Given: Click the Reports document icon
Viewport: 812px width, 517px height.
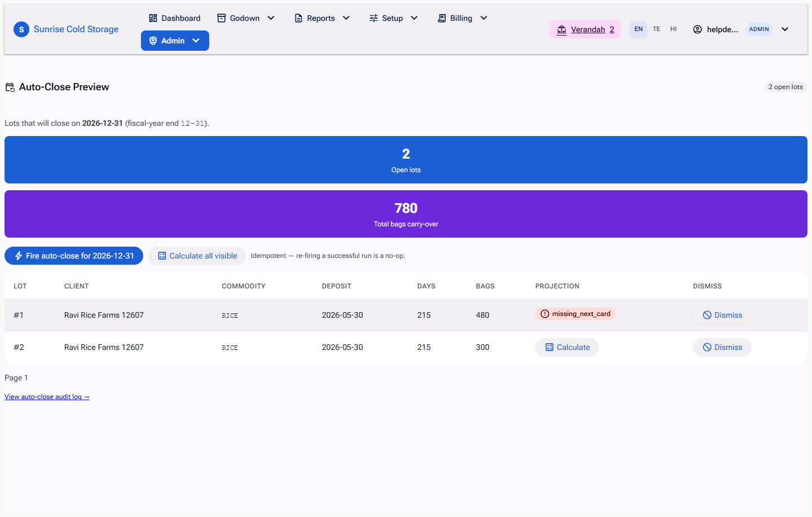Looking at the screenshot, I should (298, 18).
